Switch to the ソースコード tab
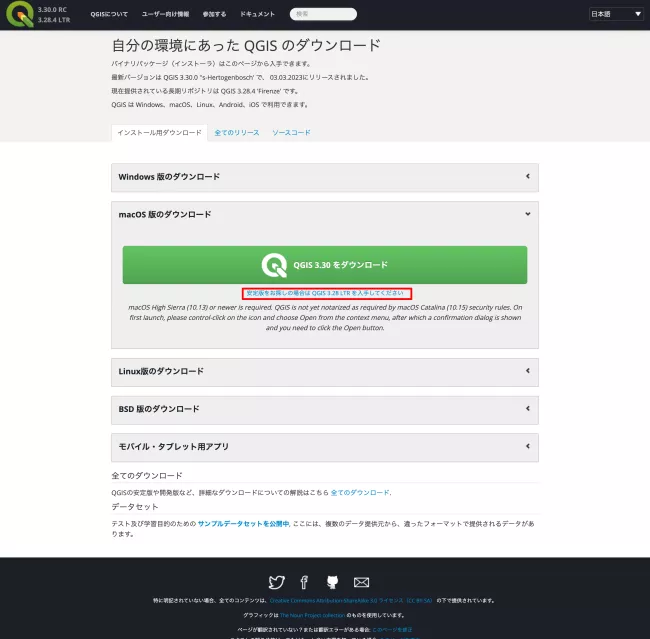 [x=291, y=133]
